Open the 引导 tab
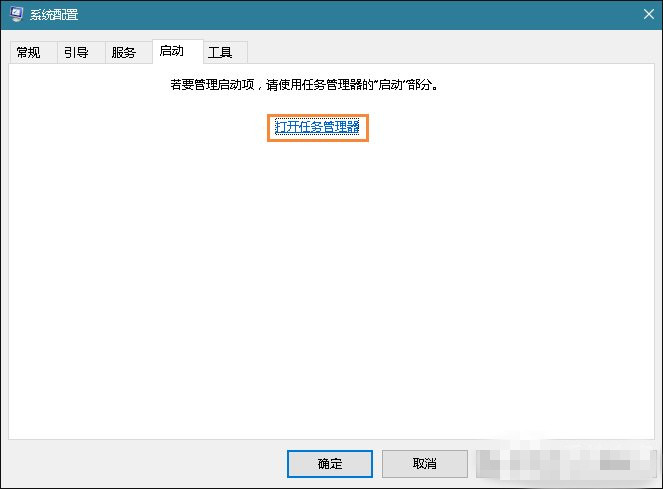 coord(76,53)
